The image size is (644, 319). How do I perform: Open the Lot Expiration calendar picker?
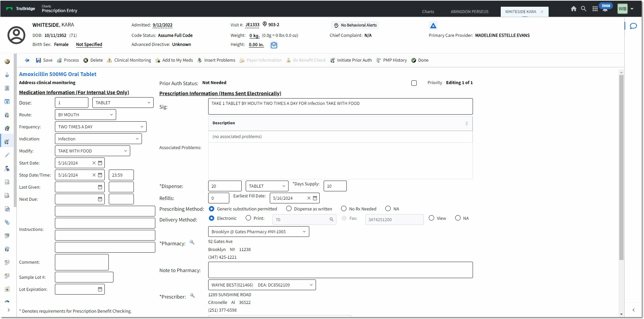pyautogui.click(x=100, y=289)
